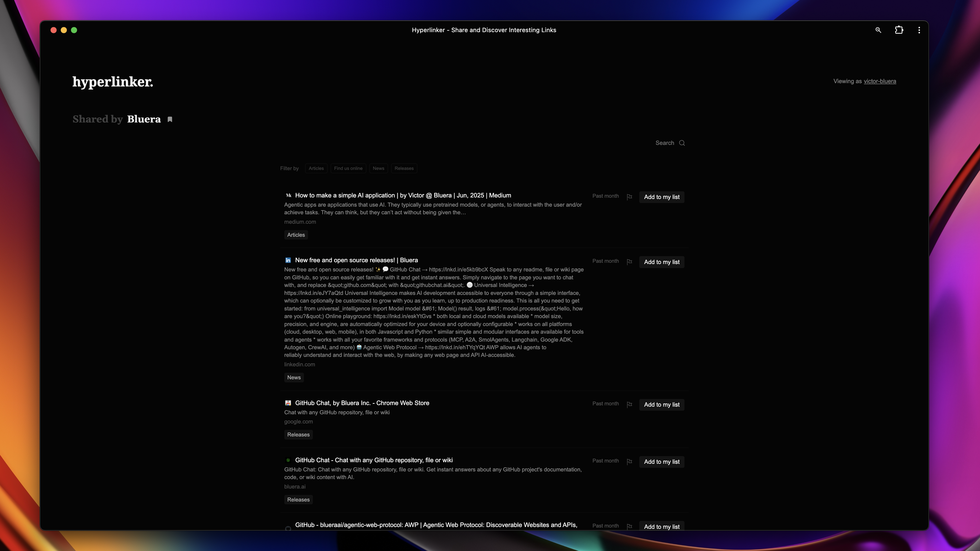This screenshot has width=980, height=551.
Task: Click Past month on the LinkedIn entry
Action: [605, 261]
